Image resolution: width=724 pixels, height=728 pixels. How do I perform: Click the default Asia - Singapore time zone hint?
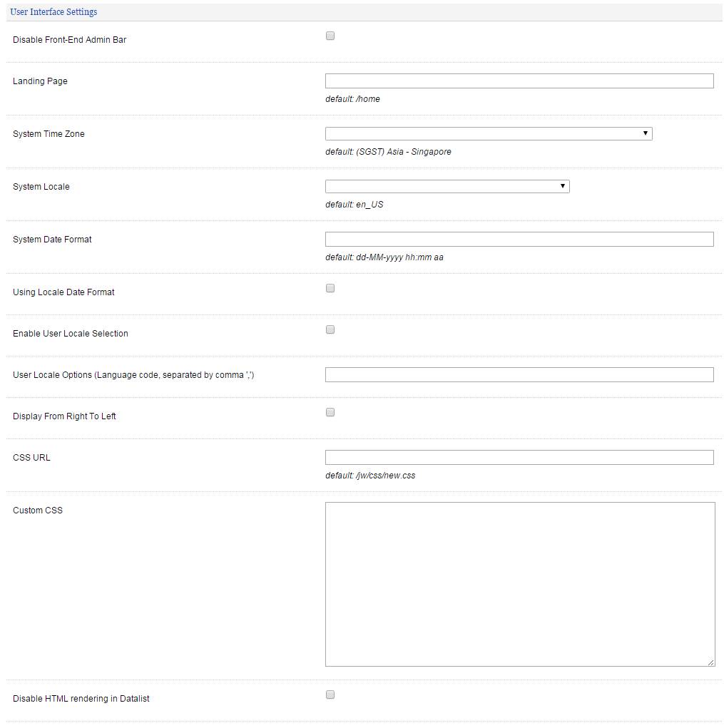tap(388, 152)
